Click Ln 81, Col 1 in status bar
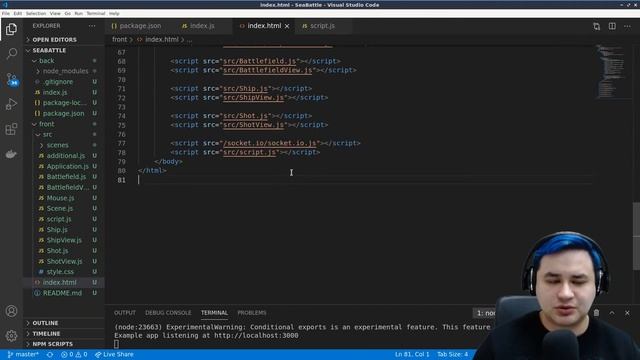Screen dimensions: 640x360 [x=412, y=354]
